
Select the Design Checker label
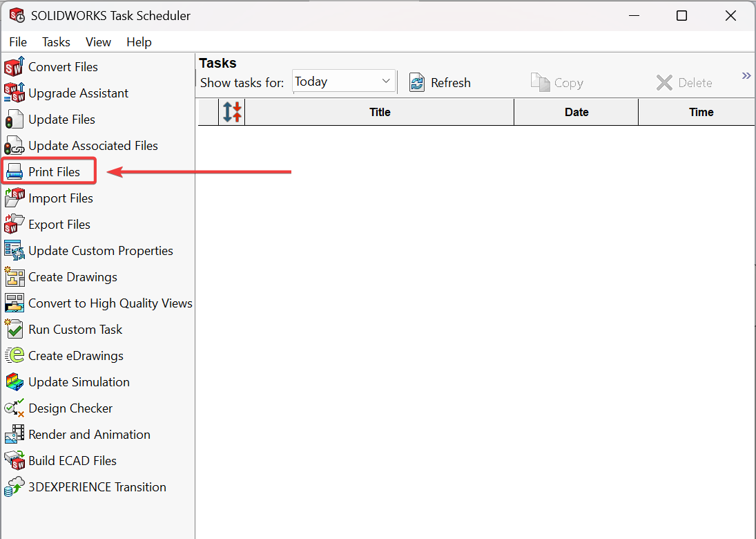[x=70, y=408]
